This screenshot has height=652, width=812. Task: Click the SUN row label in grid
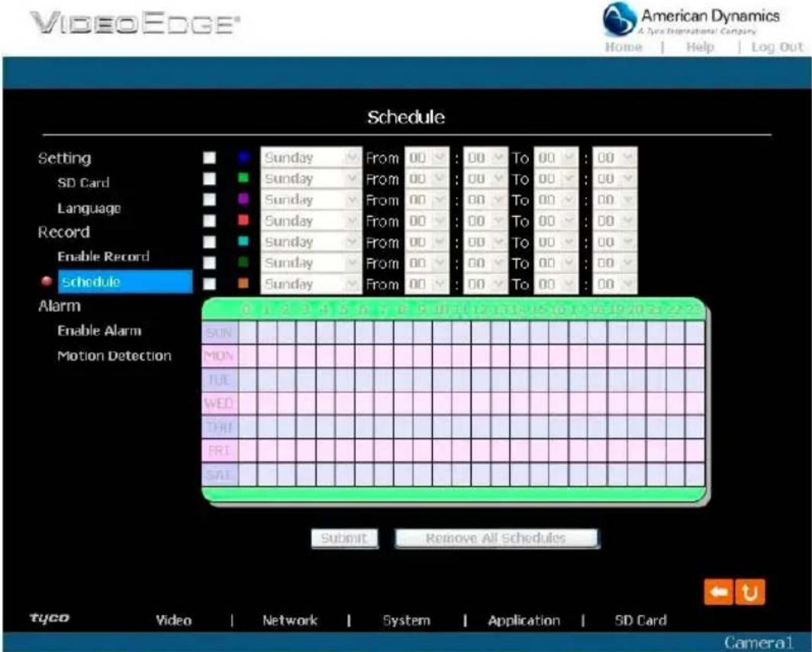click(220, 332)
